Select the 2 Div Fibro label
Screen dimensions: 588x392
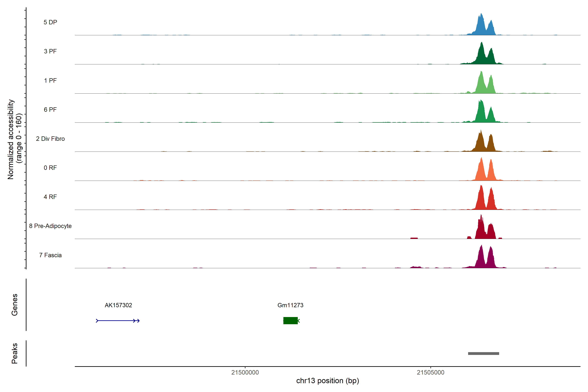pos(50,139)
